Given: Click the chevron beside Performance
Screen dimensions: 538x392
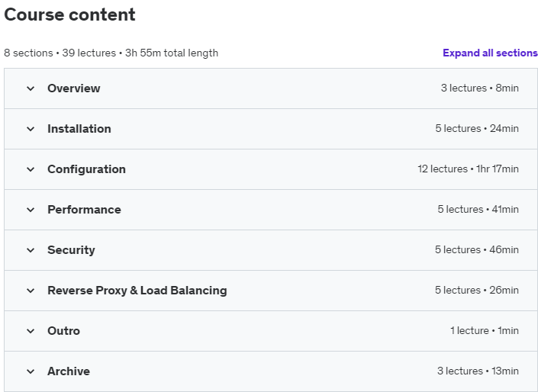Looking at the screenshot, I should [31, 210].
